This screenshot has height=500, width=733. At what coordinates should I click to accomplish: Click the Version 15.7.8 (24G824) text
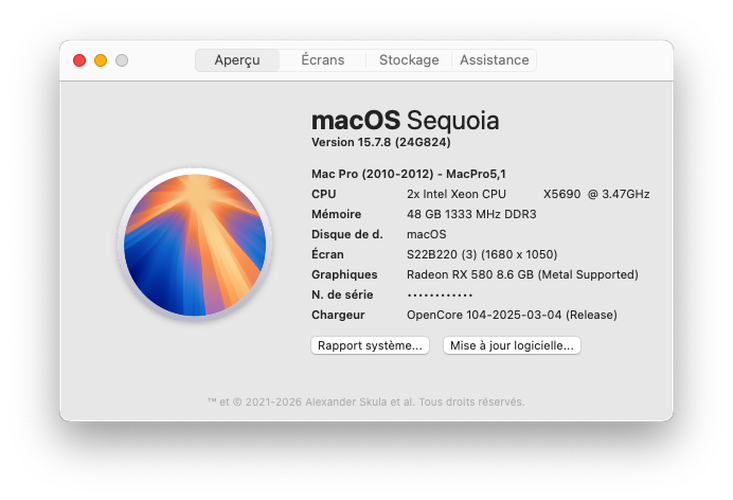pos(381,143)
